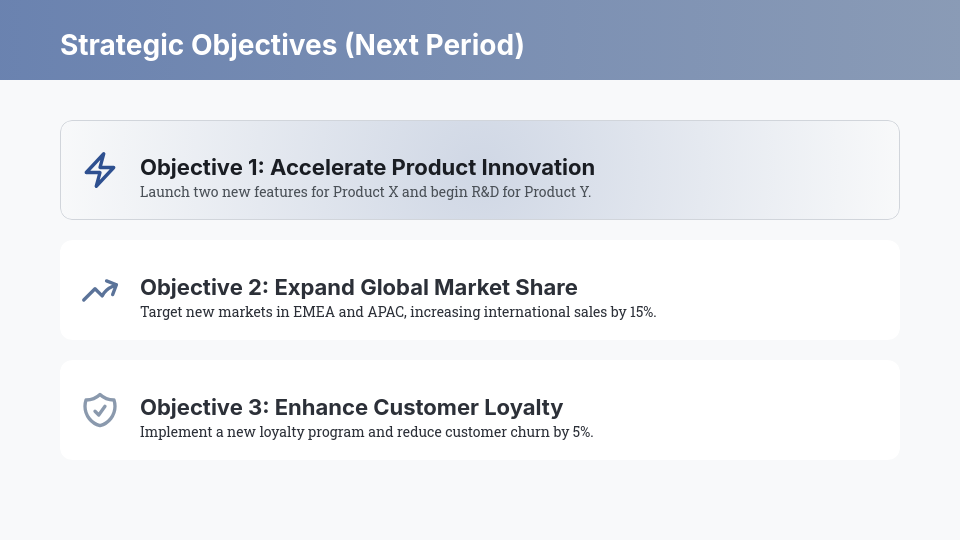This screenshot has height=540, width=960.
Task: Click empty area below Objective 3 card
Action: [480, 499]
